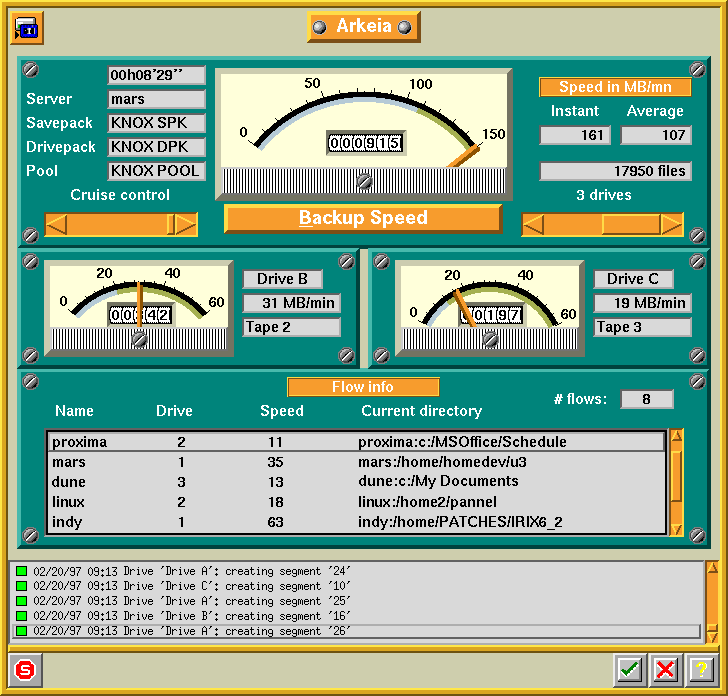Click the Tape 2 field

tap(292, 327)
